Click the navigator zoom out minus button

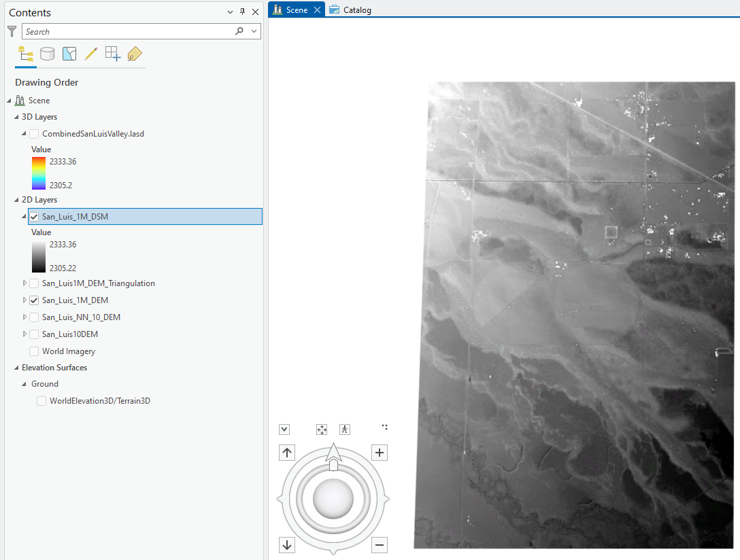[380, 544]
